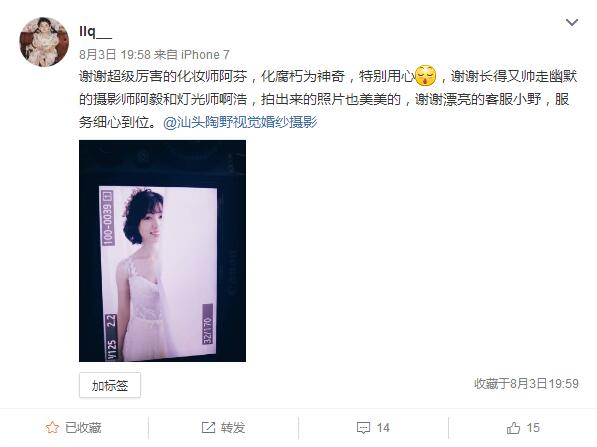This screenshot has height=447, width=597.
Task: Open the iPhone 7 source link
Action: pos(205,55)
